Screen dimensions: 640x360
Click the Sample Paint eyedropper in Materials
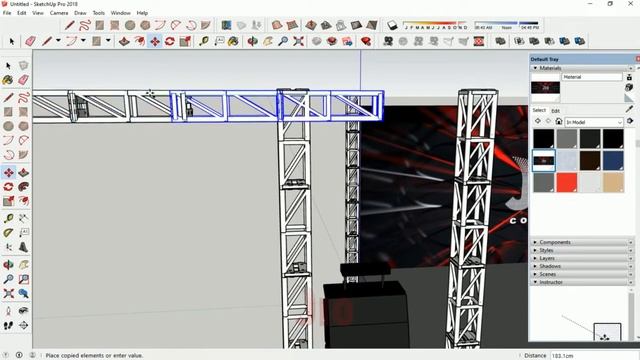pos(629,109)
